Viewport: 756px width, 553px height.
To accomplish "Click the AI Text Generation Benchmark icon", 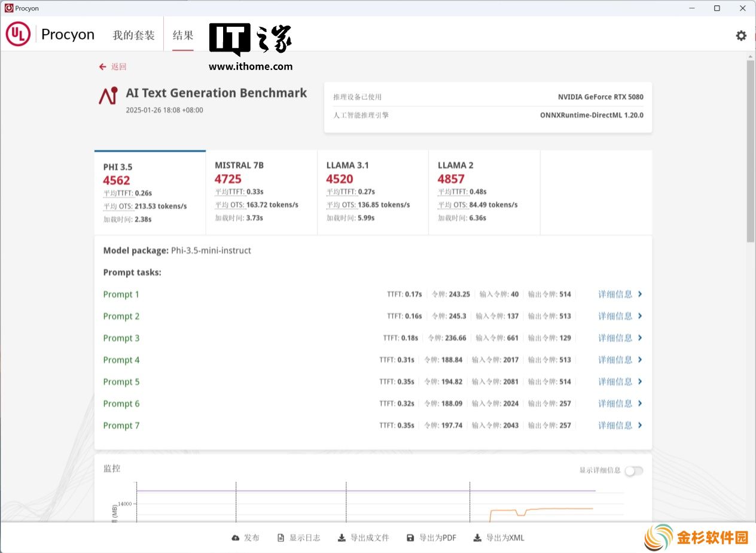I will (x=108, y=95).
